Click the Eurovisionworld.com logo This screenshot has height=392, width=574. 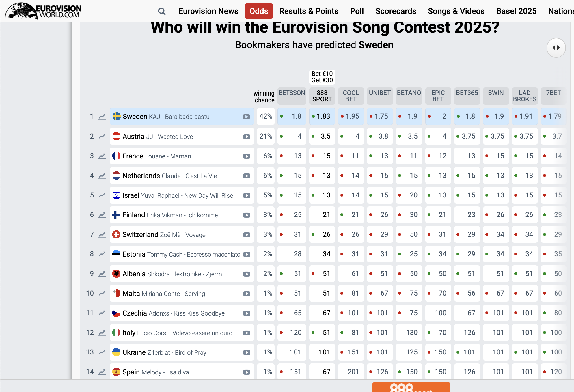click(43, 11)
